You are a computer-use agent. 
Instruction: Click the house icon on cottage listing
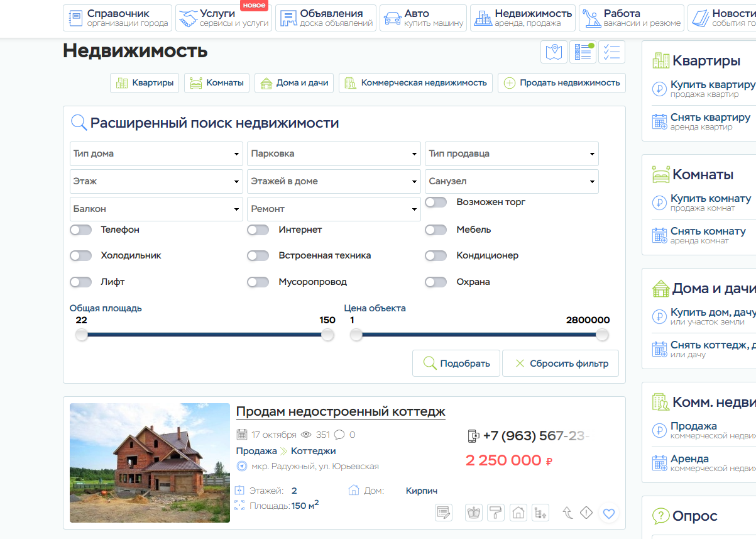click(518, 513)
